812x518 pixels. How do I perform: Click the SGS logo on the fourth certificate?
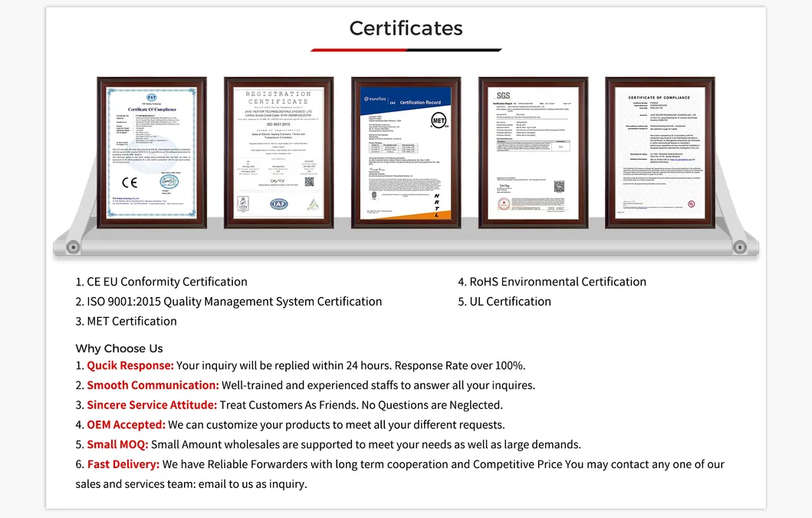pyautogui.click(x=502, y=95)
